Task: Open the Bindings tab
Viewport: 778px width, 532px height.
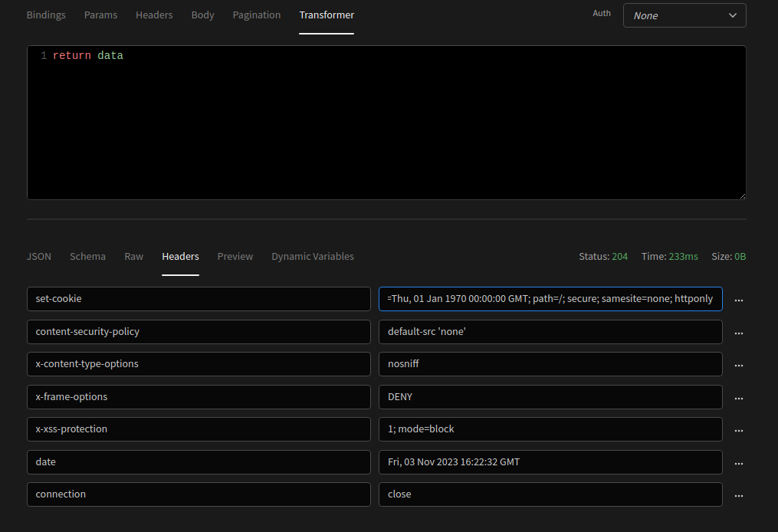Action: pyautogui.click(x=46, y=15)
